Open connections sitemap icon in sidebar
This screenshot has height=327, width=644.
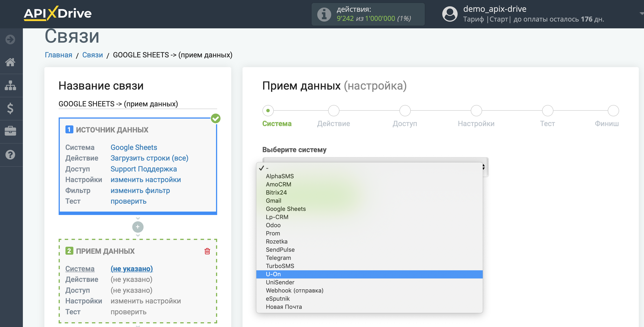tap(10, 85)
